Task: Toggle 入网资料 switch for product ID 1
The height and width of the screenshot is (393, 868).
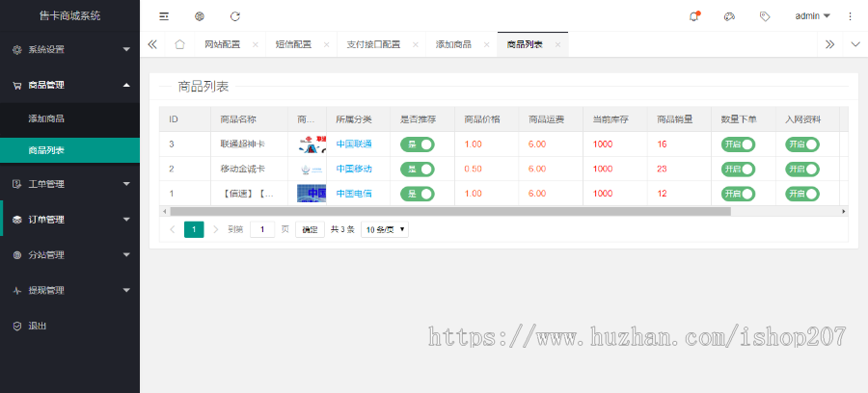Action: 802,194
